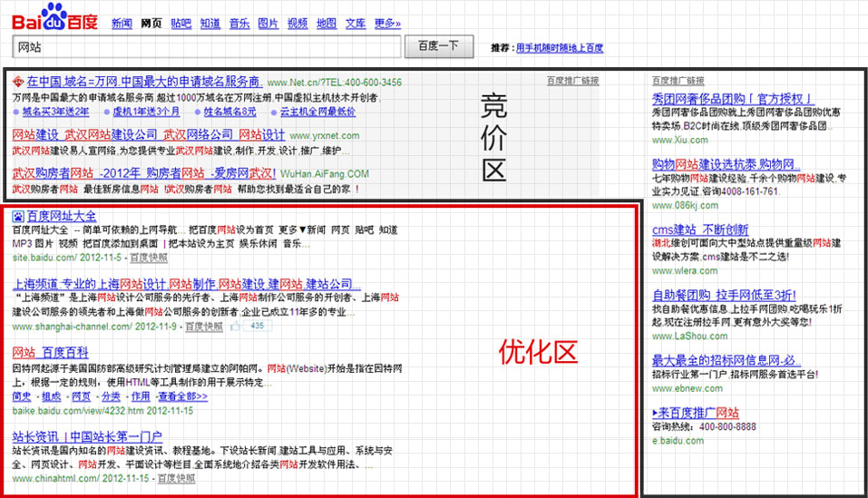The width and height of the screenshot is (868, 498).
Task: Open 百度快照 for chinahtml.com result
Action: [x=177, y=478]
